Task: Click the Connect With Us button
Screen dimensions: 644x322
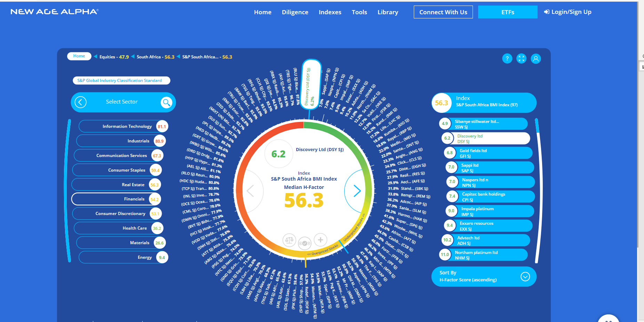Action: pos(443,12)
